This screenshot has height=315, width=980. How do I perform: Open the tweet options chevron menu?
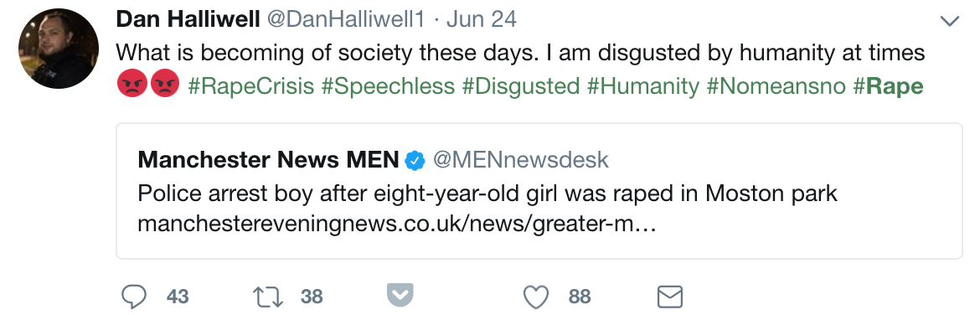(x=949, y=22)
